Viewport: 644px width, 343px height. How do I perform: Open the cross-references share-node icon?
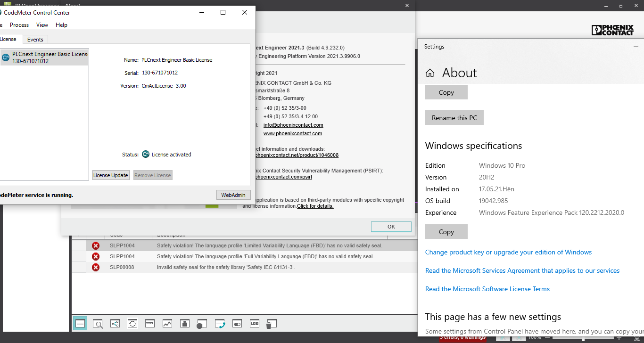pos(115,324)
